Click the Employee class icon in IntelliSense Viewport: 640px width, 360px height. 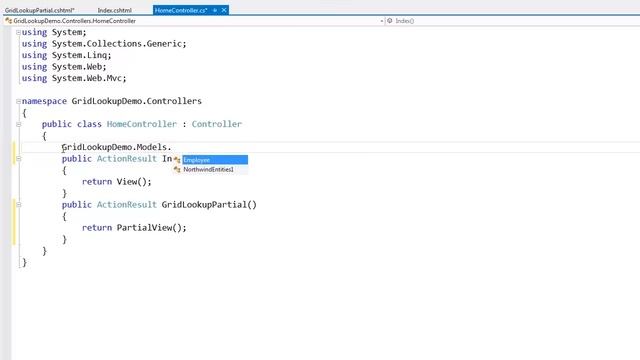click(177, 160)
